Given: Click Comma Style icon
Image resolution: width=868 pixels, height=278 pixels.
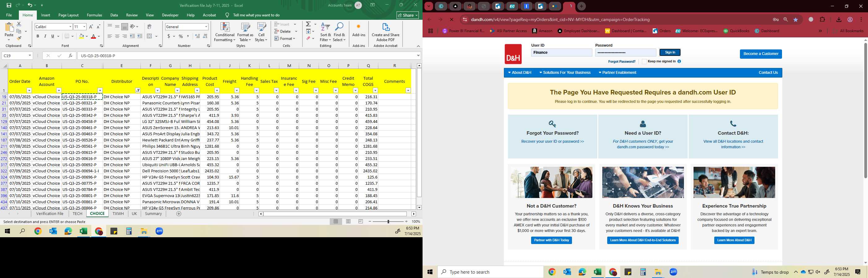Looking at the screenshot, I should tap(188, 36).
